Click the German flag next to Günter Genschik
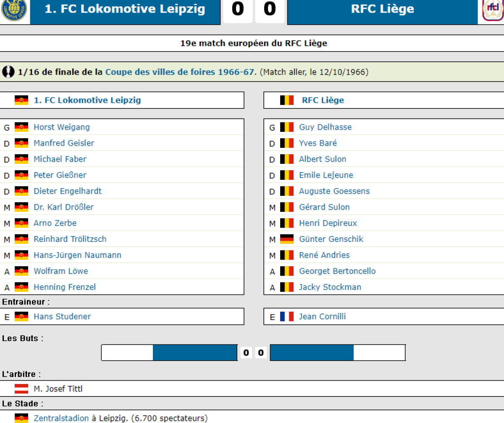This screenshot has width=504, height=423. (286, 239)
